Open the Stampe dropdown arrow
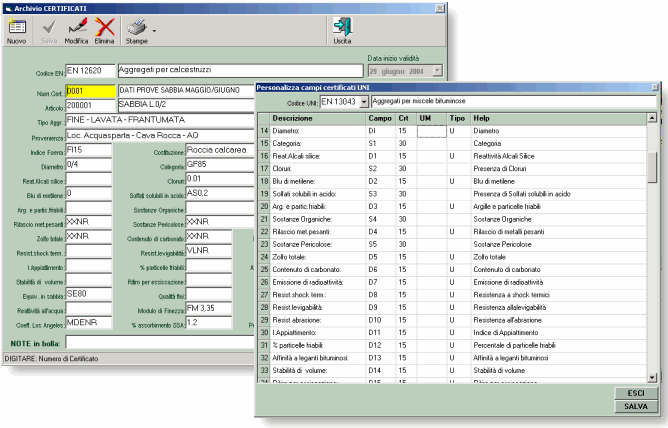 click(x=154, y=31)
